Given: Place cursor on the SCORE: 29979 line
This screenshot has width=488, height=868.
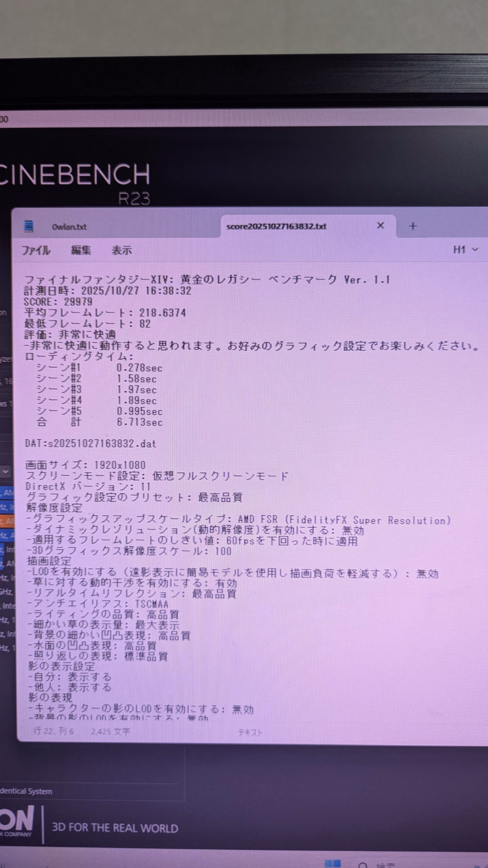Looking at the screenshot, I should click(58, 302).
